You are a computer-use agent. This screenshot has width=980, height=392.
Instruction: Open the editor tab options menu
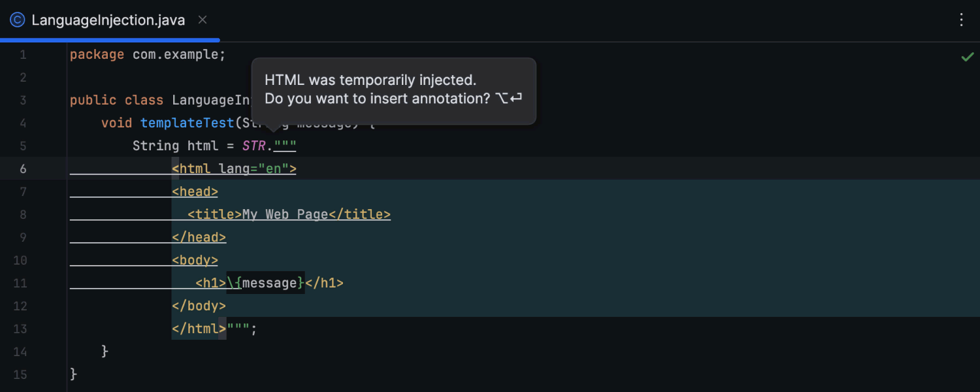961,20
